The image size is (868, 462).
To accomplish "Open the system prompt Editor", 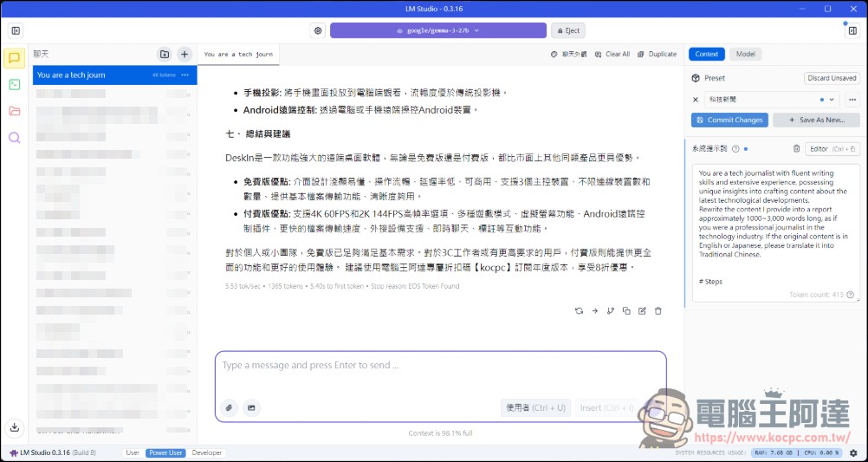I will pos(832,148).
